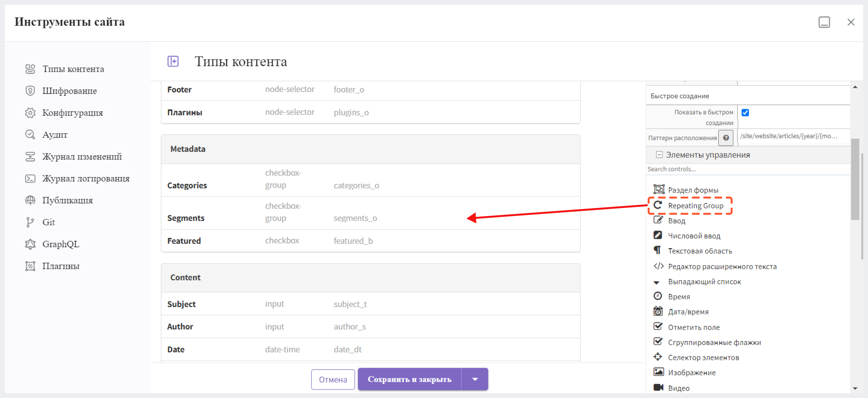Select the Featured checkbox field row
The image size is (868, 398).
tap(371, 241)
